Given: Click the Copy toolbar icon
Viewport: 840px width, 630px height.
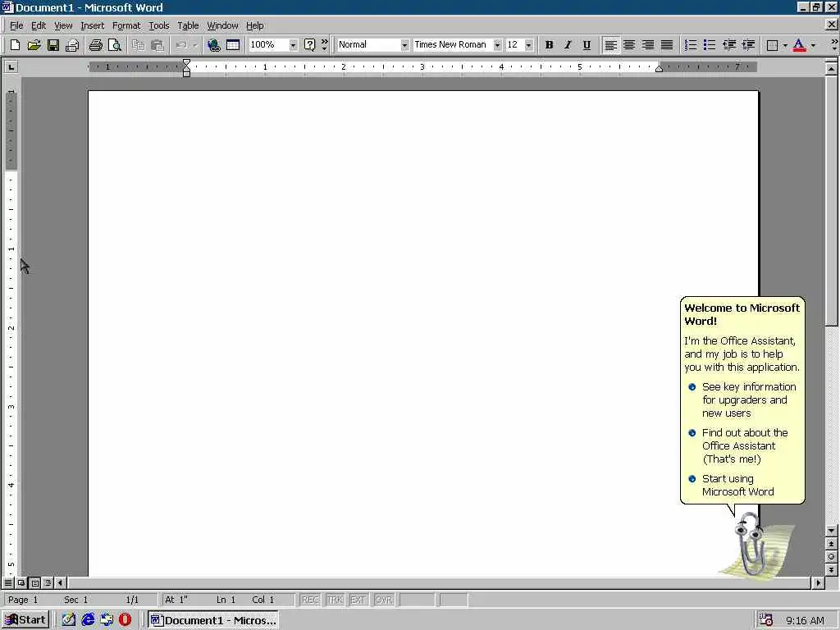Looking at the screenshot, I should pos(138,45).
